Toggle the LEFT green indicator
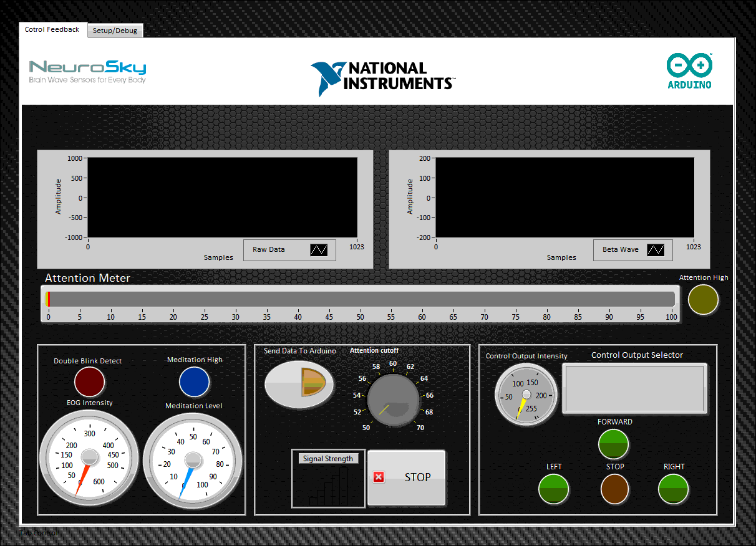 [553, 488]
